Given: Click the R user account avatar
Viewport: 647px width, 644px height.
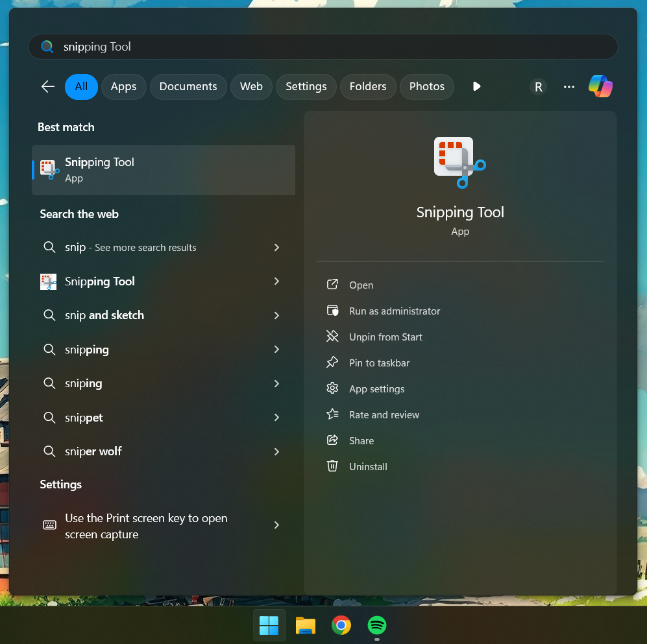Looking at the screenshot, I should [539, 87].
